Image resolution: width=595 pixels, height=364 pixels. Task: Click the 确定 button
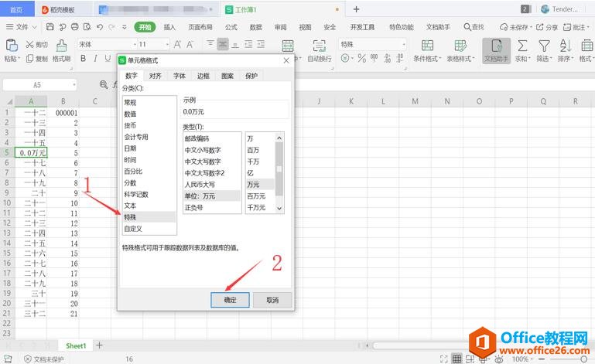230,300
